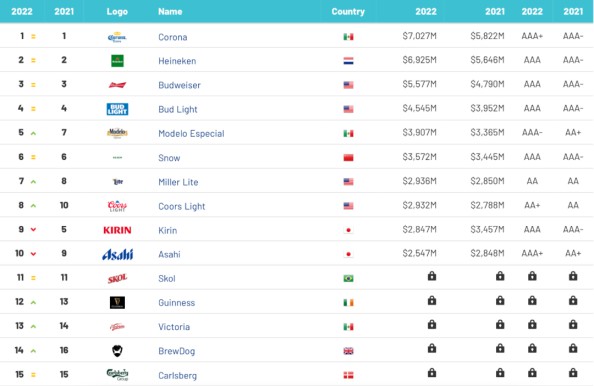Click Corona's $7,027M 2022 value cell
Viewport: 594px width, 386px height.
419,36
